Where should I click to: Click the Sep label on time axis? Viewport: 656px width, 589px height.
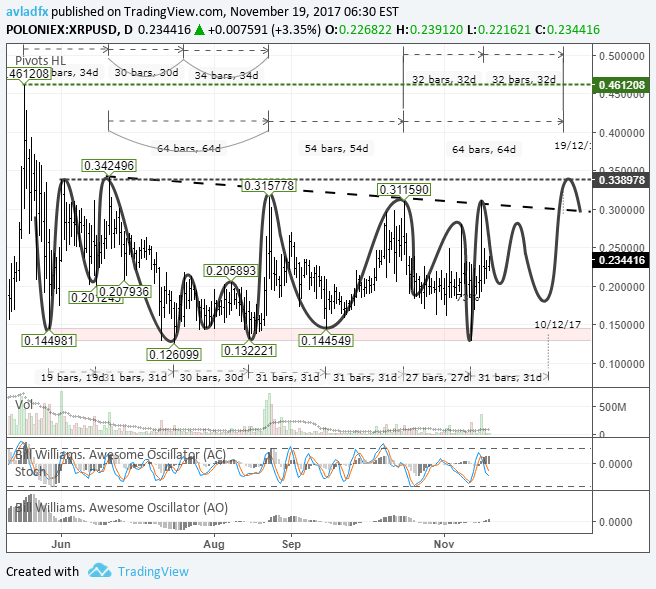291,544
